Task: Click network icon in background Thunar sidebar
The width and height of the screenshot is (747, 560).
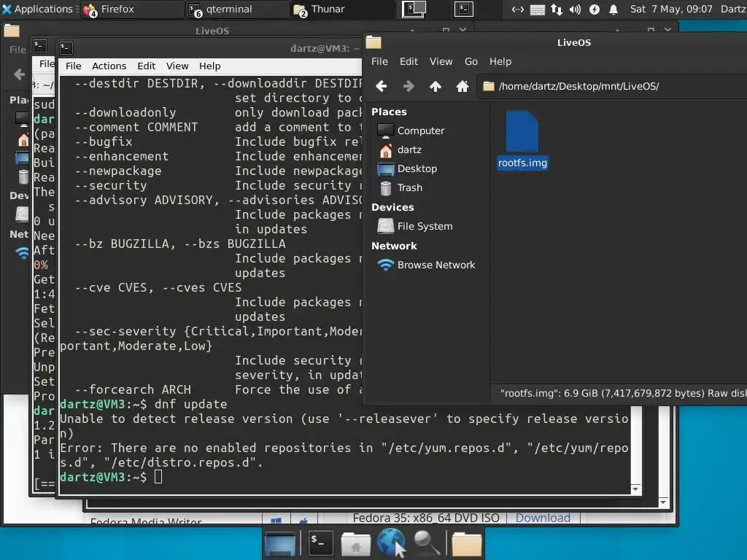Action: point(23,252)
